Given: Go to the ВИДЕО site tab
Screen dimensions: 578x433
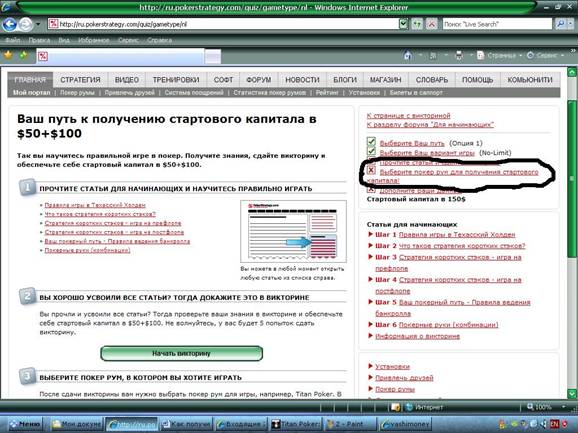Looking at the screenshot, I should [x=127, y=80].
